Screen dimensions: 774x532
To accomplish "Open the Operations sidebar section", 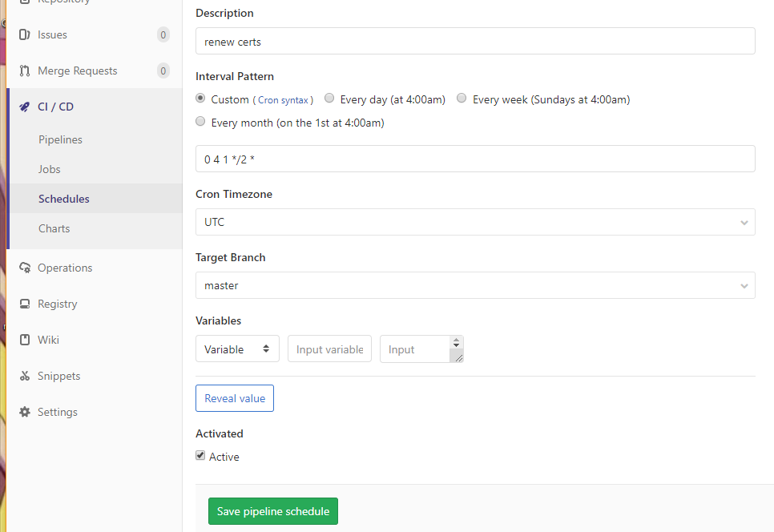I will (x=65, y=268).
